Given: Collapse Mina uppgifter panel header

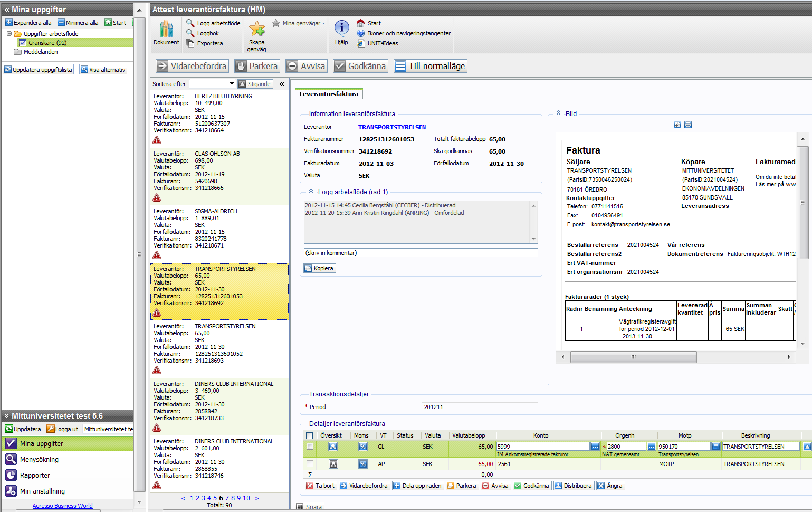Looking at the screenshot, I should pos(7,10).
